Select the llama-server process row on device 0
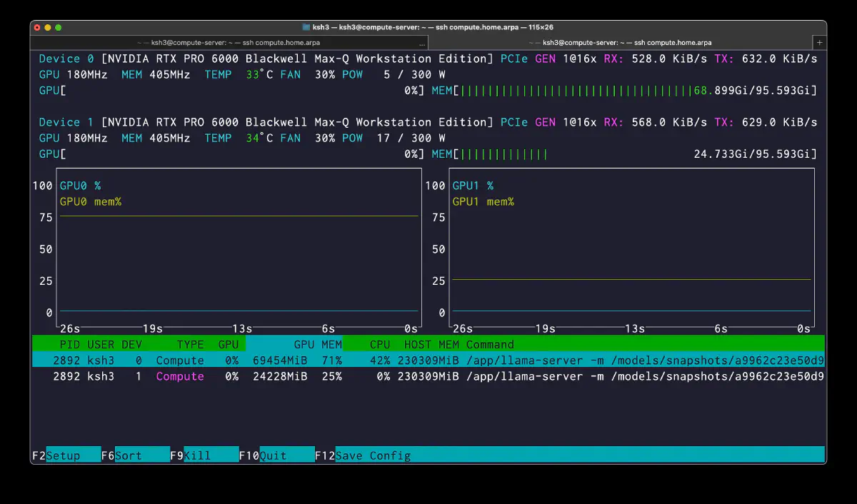 [428, 361]
